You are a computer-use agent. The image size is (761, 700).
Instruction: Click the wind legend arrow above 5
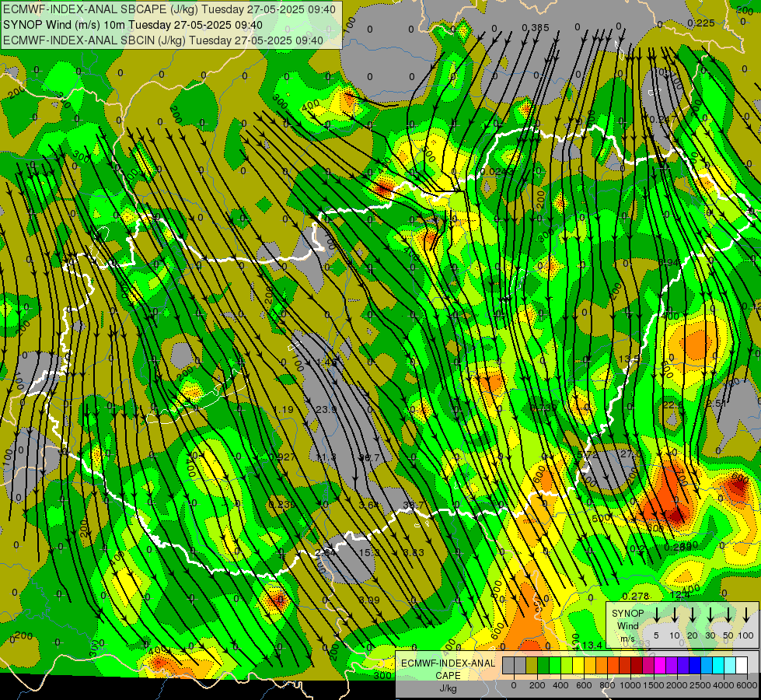point(656,614)
